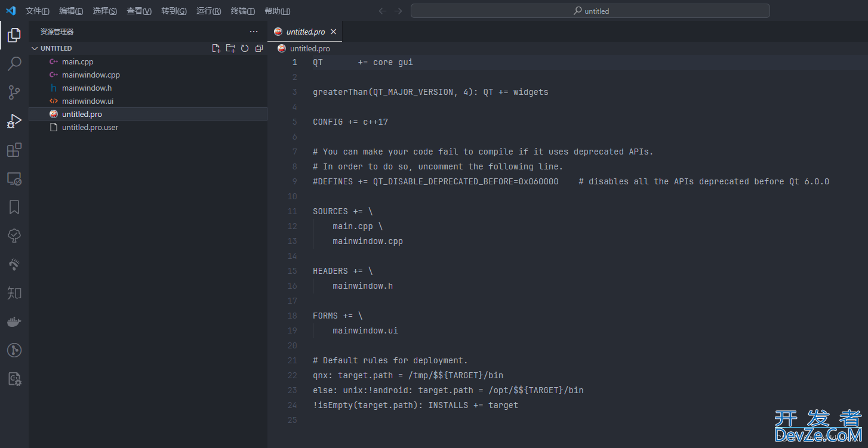Click untitled.pro in the breadcrumb bar
Viewport: 868px width, 448px height.
[310, 48]
